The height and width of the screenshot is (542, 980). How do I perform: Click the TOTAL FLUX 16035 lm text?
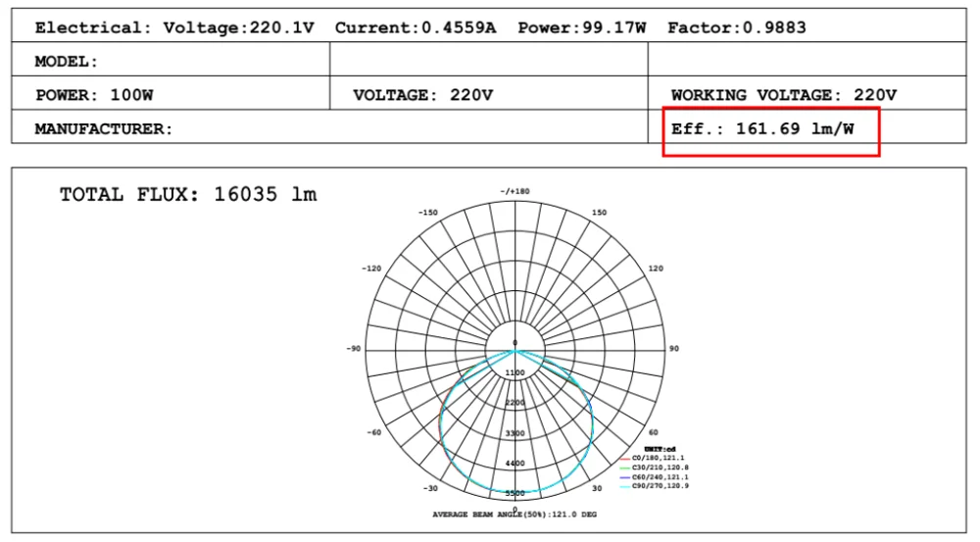188,195
